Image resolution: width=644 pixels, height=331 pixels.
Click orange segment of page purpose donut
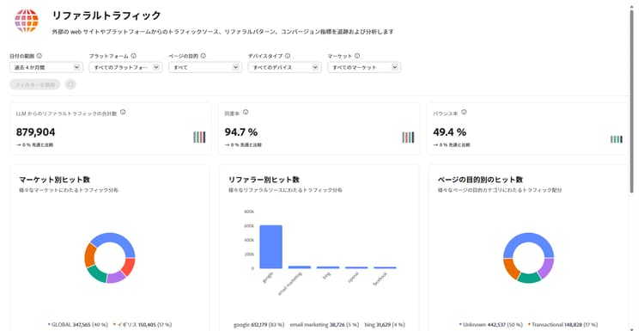pos(511,268)
